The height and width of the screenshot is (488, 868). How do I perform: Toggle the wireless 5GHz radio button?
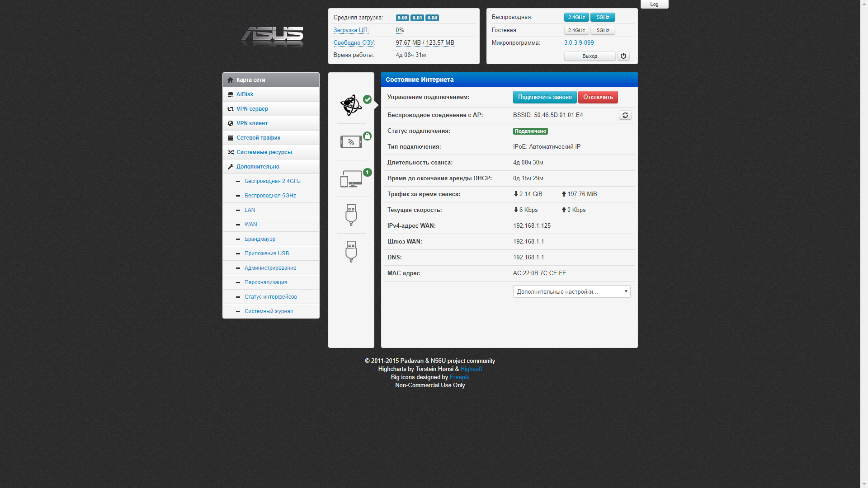coord(603,17)
